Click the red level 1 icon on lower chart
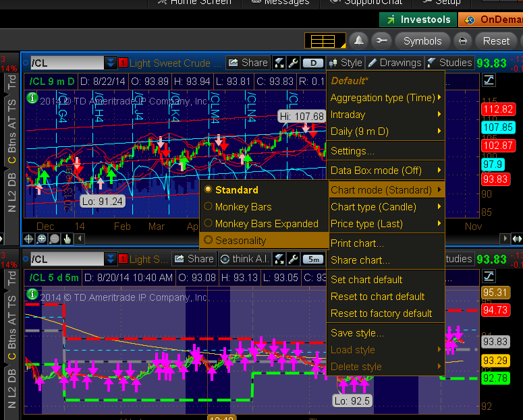Image resolution: width=523 pixels, height=420 pixels. (x=123, y=259)
